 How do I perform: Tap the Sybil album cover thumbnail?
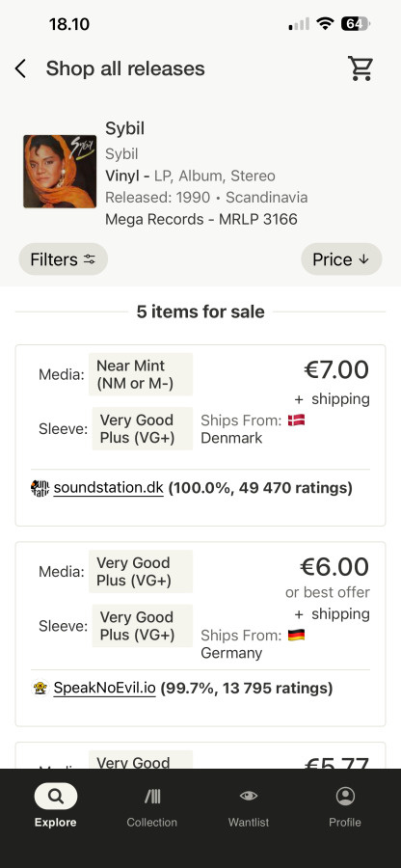pyautogui.click(x=60, y=172)
